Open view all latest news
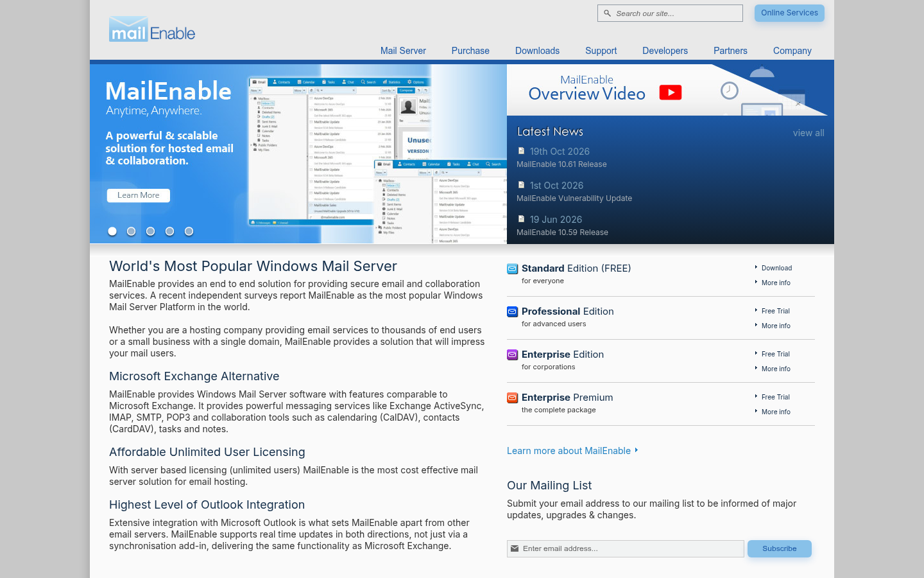 (809, 133)
